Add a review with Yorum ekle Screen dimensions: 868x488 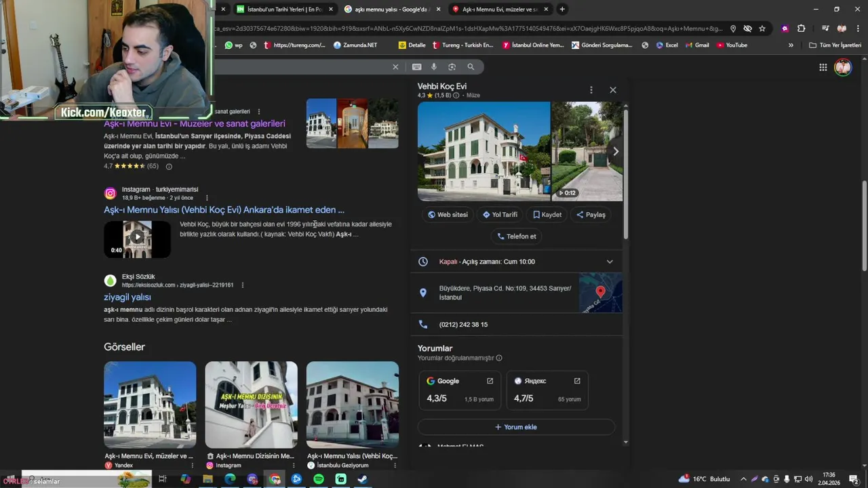(x=516, y=427)
